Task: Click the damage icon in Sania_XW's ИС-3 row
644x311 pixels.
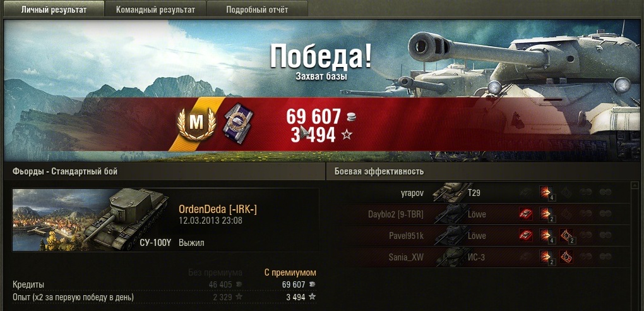Action: (546, 257)
